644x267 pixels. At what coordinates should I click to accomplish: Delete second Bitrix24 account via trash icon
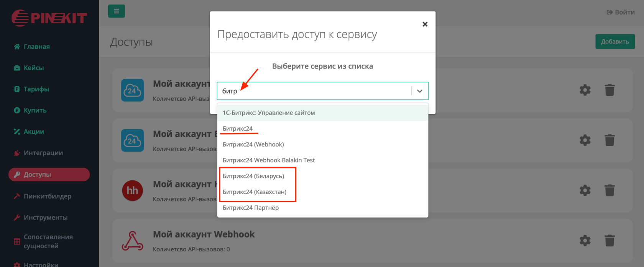609,140
